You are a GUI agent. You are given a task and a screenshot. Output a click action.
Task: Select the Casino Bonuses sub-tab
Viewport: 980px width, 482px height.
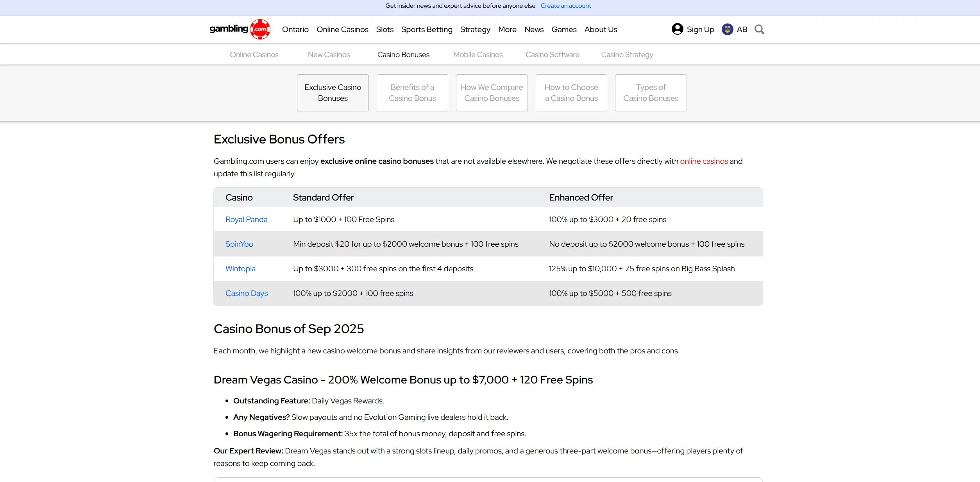tap(403, 55)
